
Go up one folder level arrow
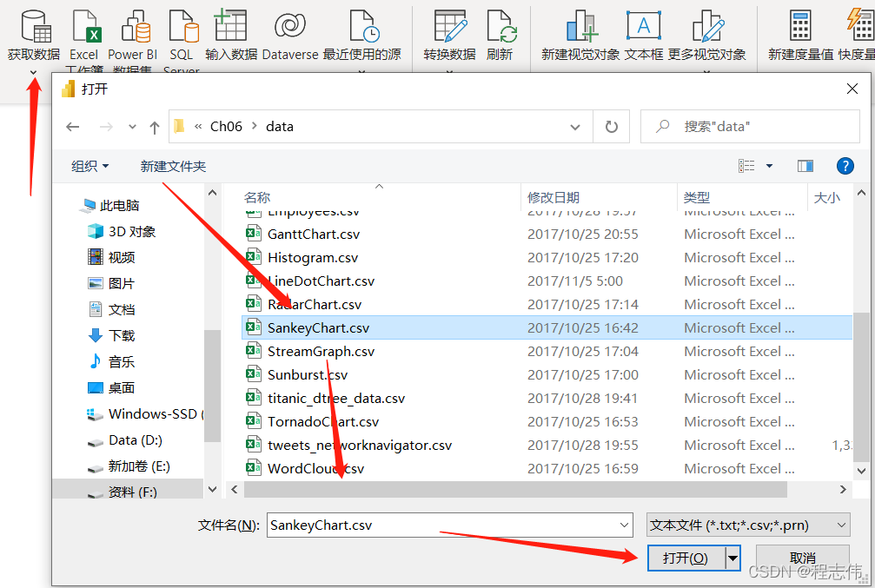155,127
